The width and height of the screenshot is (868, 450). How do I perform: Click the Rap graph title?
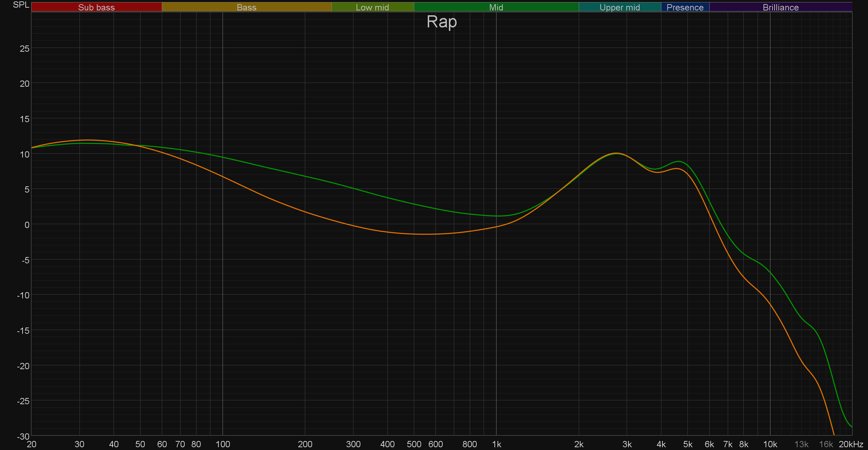pos(441,22)
